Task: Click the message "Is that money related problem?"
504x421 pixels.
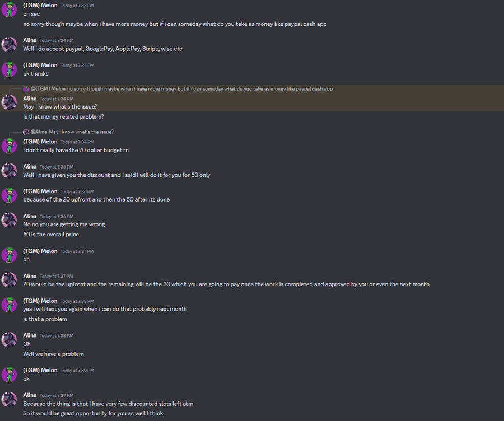Action: 63,116
